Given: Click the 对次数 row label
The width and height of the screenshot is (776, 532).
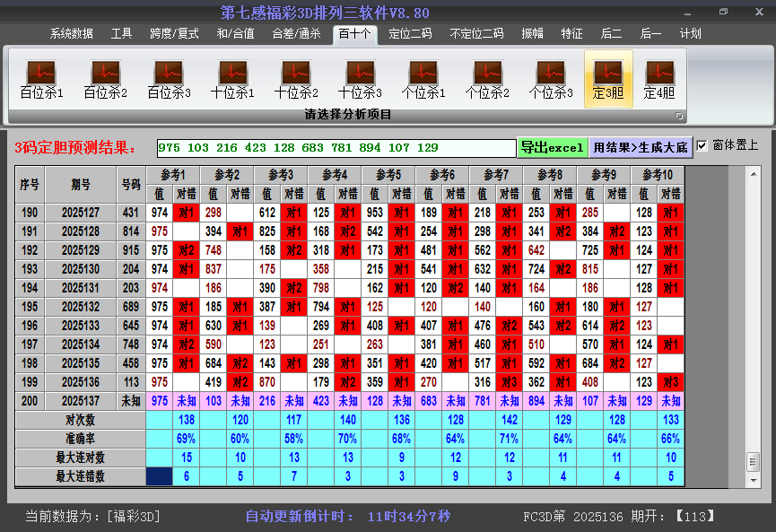Looking at the screenshot, I should point(80,420).
